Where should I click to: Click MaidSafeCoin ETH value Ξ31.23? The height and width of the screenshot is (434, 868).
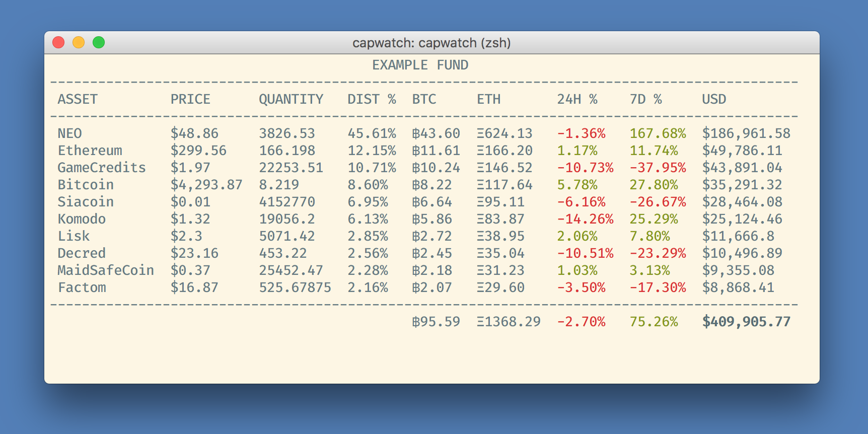click(x=500, y=270)
